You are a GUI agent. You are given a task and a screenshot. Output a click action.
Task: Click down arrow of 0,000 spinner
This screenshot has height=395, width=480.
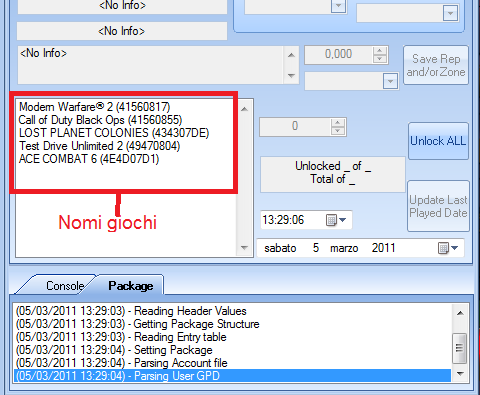380,59
